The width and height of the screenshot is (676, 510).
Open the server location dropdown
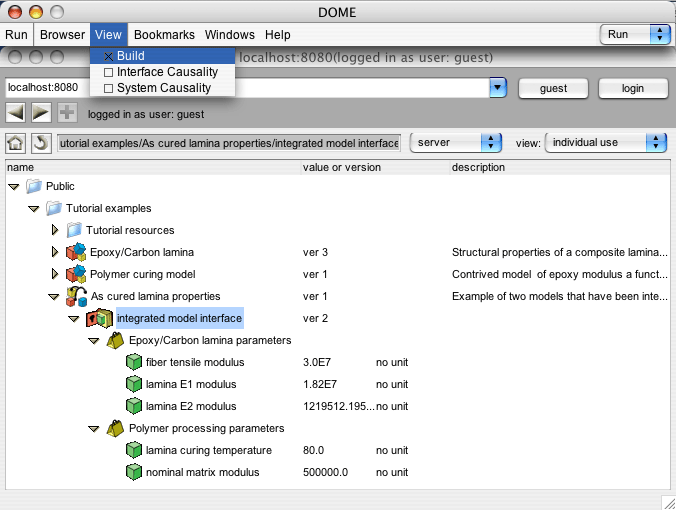[x=456, y=143]
